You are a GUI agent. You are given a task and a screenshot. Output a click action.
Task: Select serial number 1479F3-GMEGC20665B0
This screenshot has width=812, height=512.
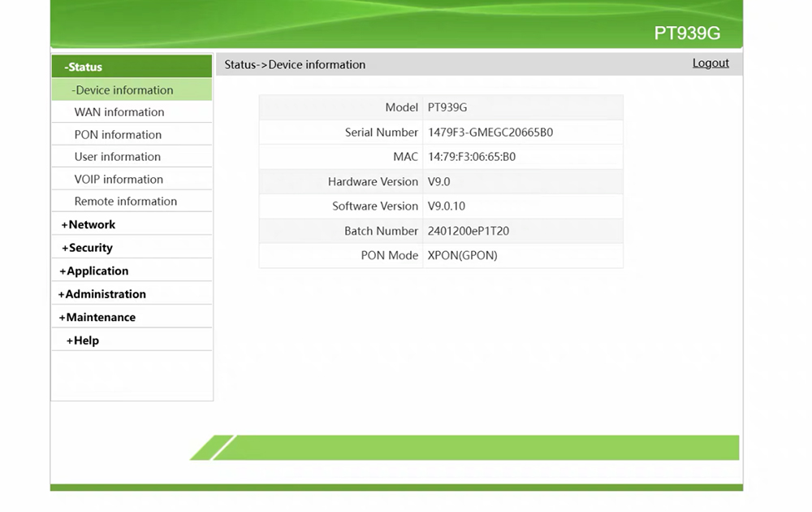(490, 132)
